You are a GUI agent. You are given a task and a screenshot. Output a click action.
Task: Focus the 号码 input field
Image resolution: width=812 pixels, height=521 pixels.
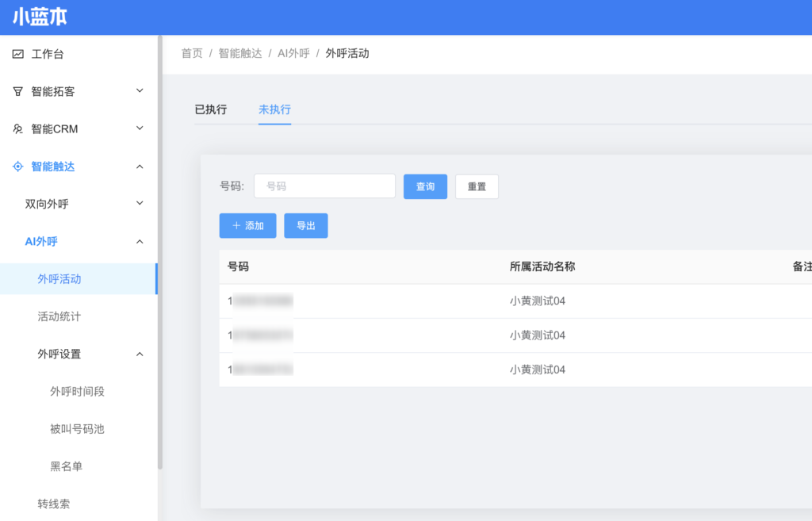[324, 186]
